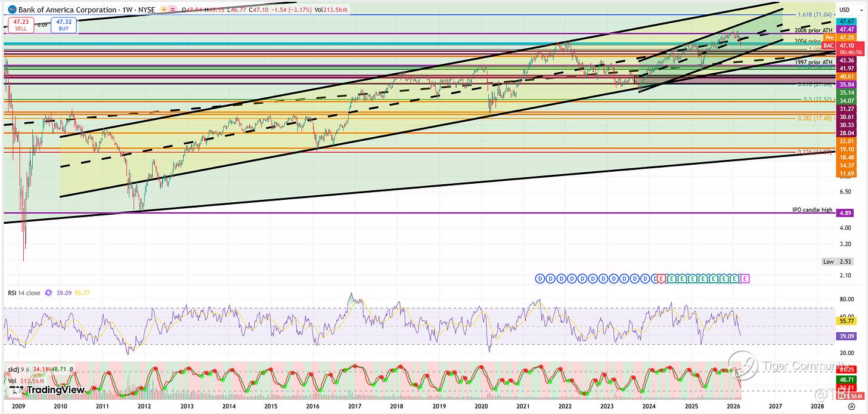868x414 pixels.
Task: Click the 35.84 purple price label
Action: [x=846, y=85]
